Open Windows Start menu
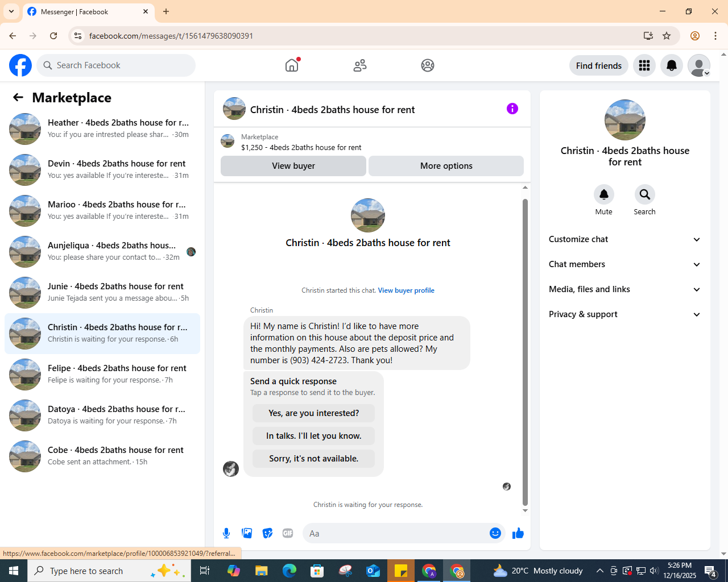This screenshot has width=728, height=582. point(14,571)
